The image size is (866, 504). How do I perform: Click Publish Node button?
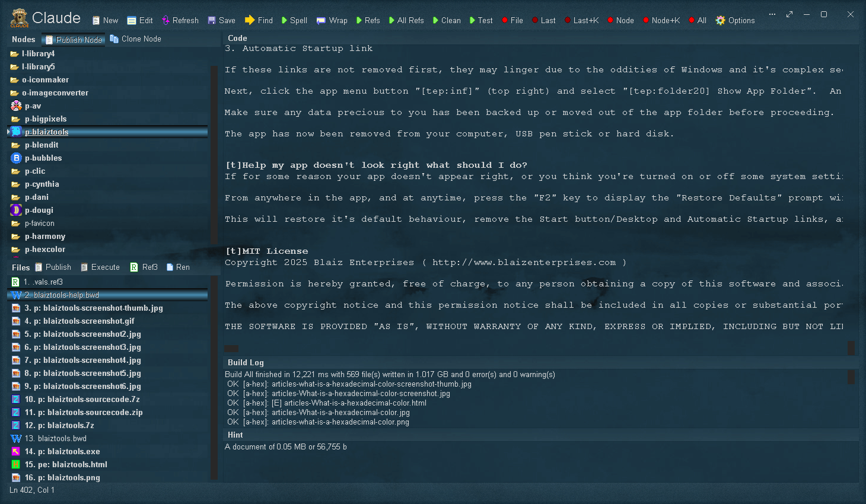74,40
